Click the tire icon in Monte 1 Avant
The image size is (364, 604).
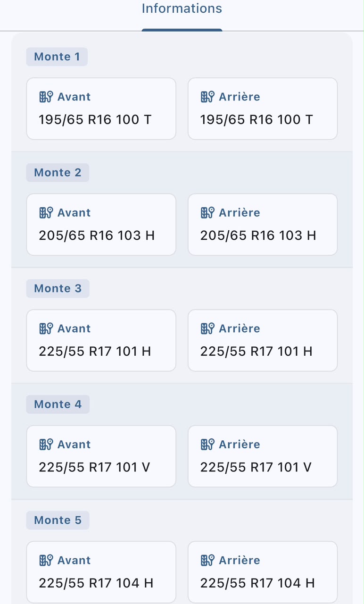pyautogui.click(x=46, y=97)
